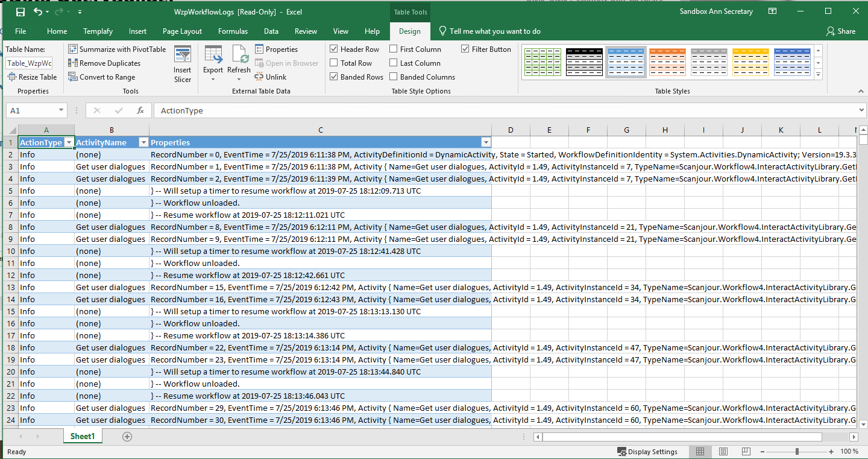The image size is (868, 459).
Task: Disable the Header Row checkbox
Action: click(334, 49)
